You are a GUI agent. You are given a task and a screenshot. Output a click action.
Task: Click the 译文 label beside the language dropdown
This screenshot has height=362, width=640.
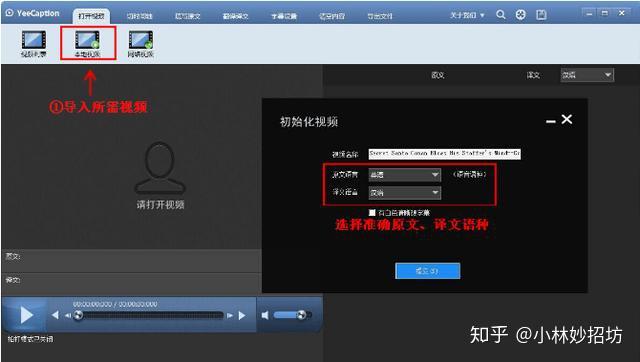point(533,75)
